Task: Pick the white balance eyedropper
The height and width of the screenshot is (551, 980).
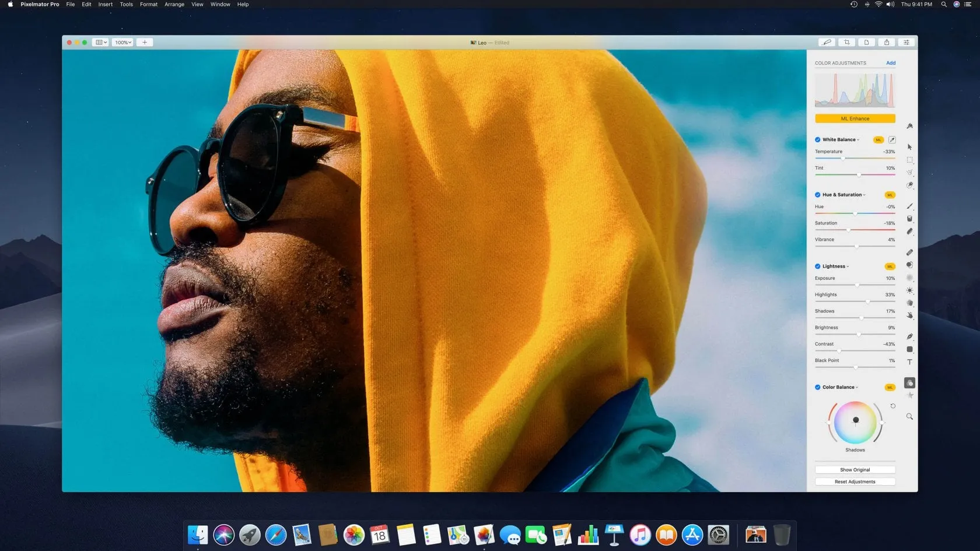Action: 891,140
